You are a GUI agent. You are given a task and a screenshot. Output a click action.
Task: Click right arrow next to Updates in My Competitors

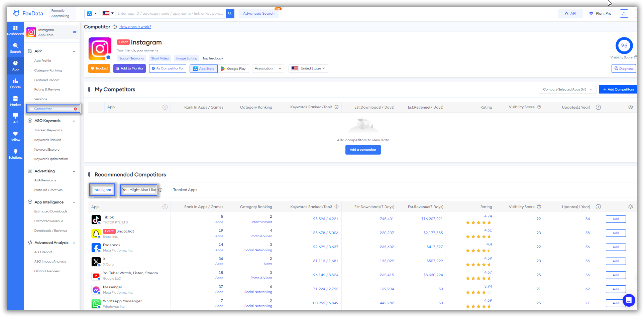(599, 107)
